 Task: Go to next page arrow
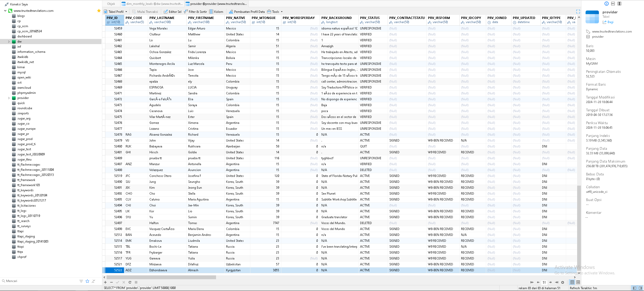550,282
